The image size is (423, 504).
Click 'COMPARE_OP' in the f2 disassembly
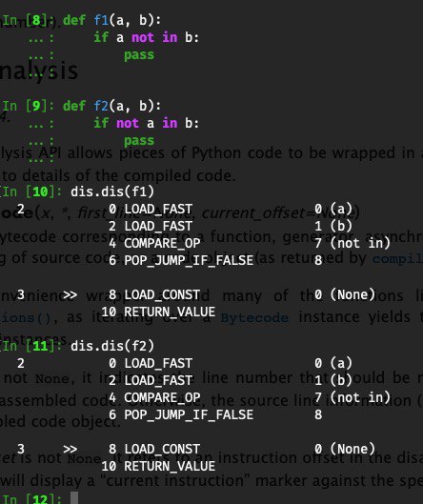pos(162,397)
